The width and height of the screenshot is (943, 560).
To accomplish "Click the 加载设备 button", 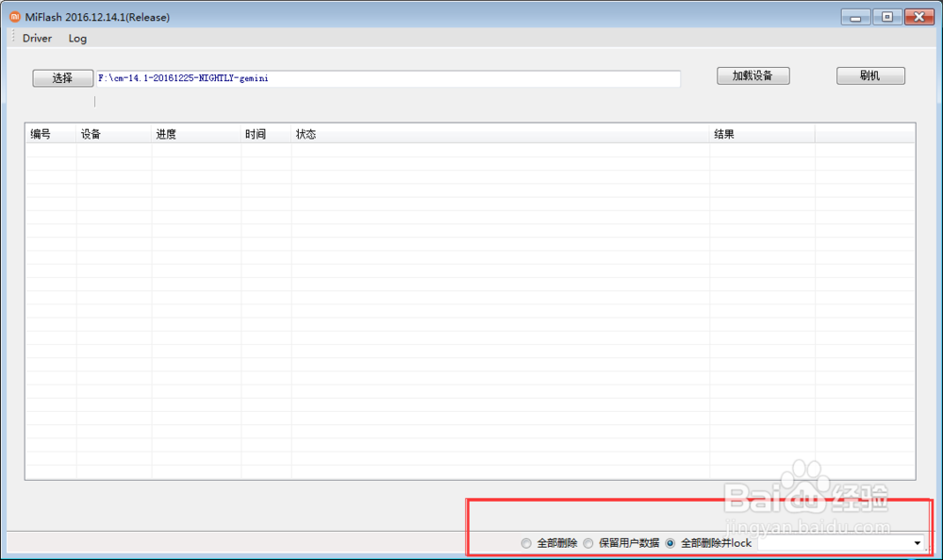I will [x=753, y=75].
